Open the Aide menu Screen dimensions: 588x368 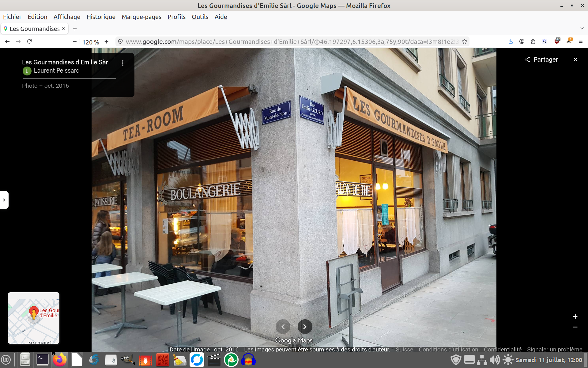click(x=221, y=17)
